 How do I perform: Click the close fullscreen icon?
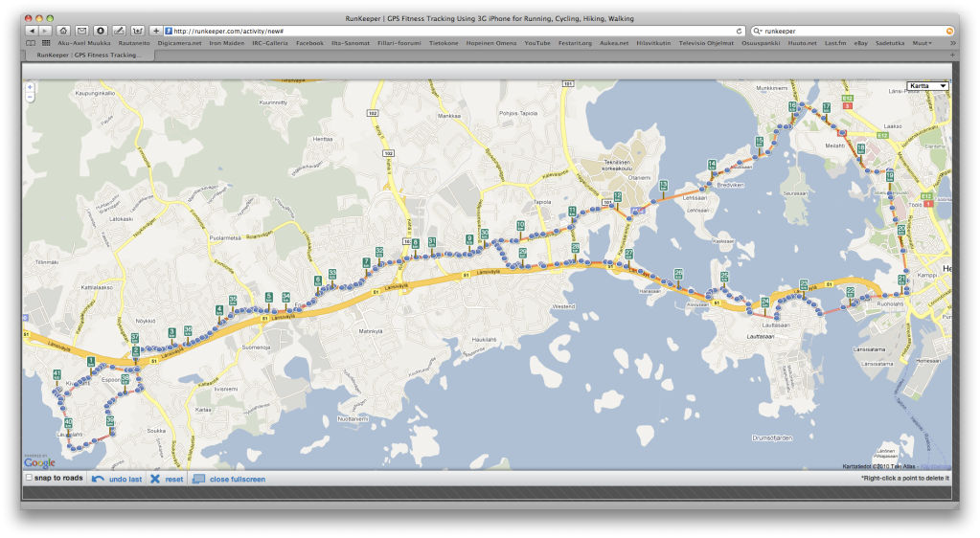point(198,480)
